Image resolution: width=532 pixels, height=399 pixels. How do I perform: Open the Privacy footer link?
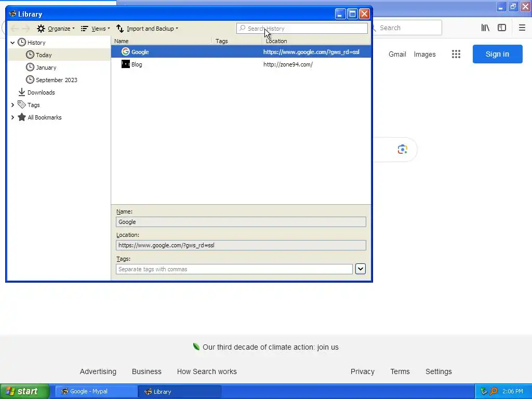tap(362, 371)
